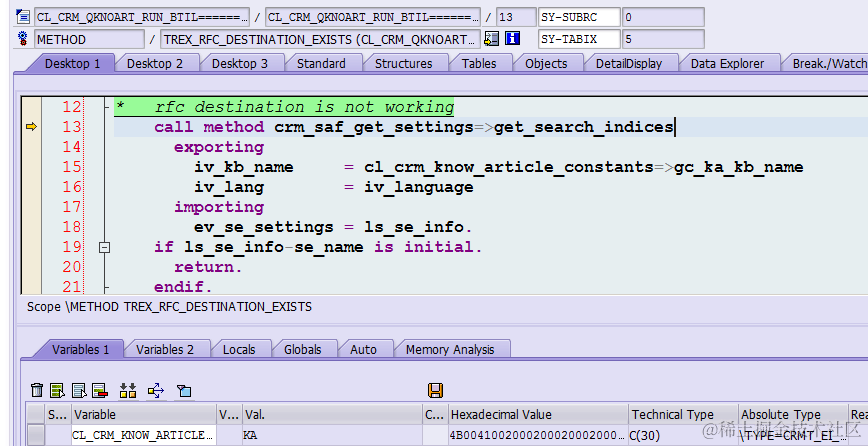
Task: Click get_search_indices in line 13
Action: point(583,127)
